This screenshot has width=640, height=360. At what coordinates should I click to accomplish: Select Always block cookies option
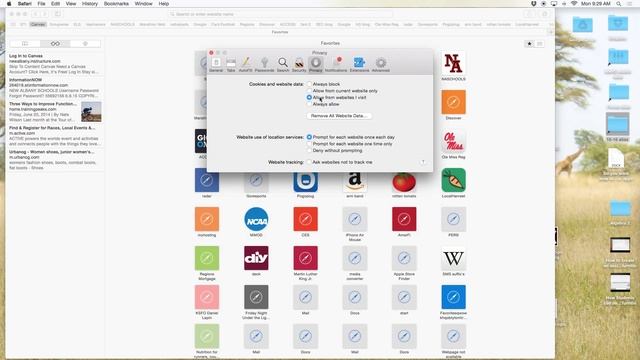pos(323,84)
